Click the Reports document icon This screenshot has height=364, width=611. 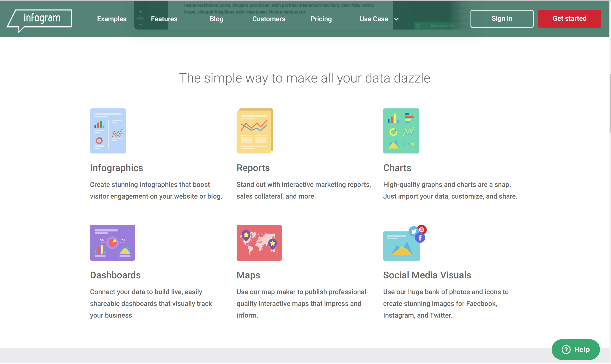point(254,131)
